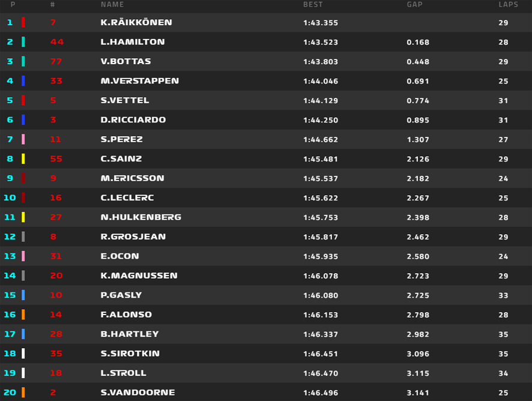Select car number 44
Viewport: 532px width, 401px height.
point(57,42)
